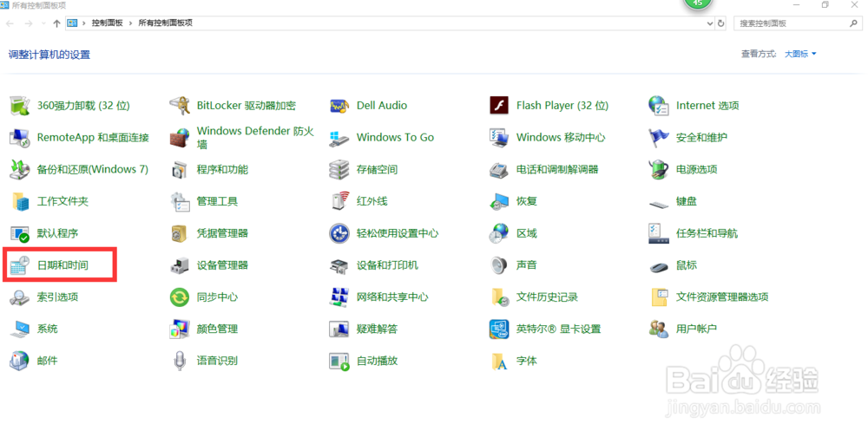The image size is (868, 437).
Task: Open 区域 globe clock icon
Action: (499, 233)
